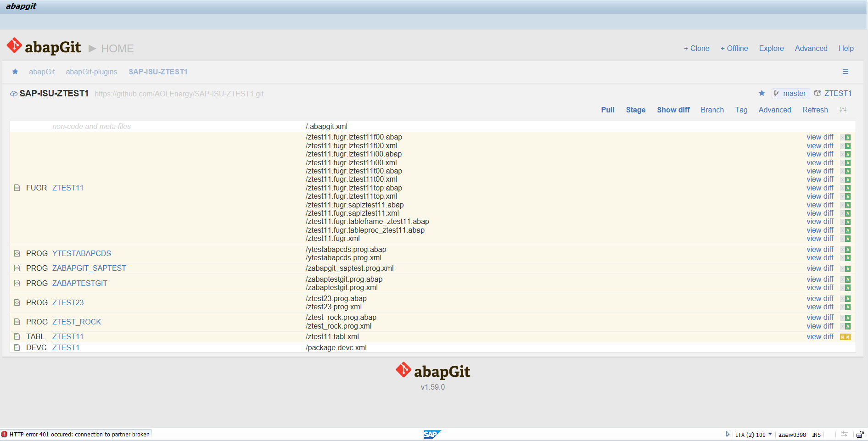Open the Help menu
The image size is (868, 441).
point(846,48)
